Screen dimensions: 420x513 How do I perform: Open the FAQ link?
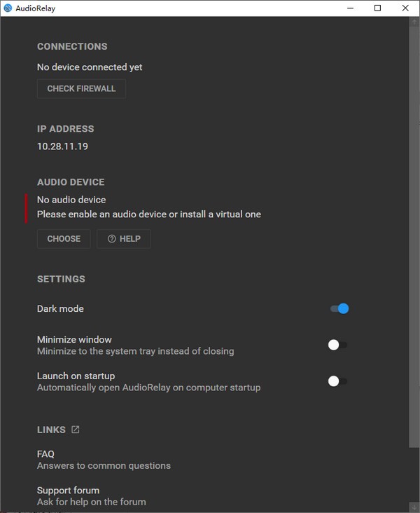point(45,454)
